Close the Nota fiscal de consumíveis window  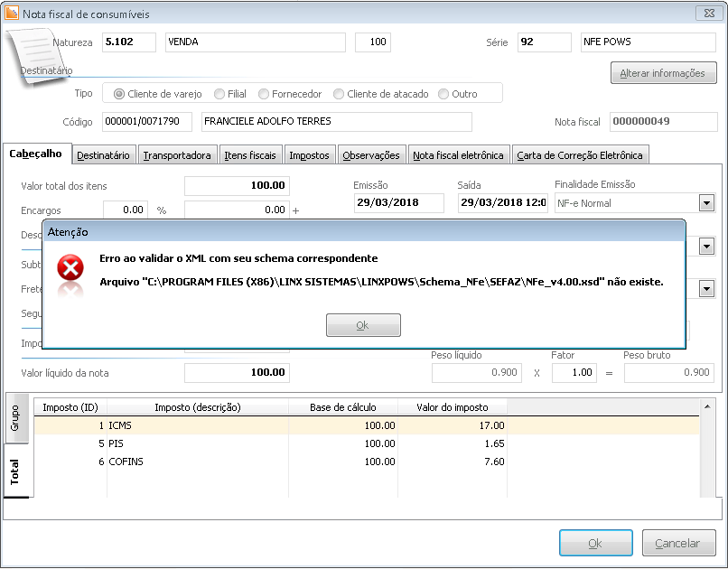[x=709, y=13]
